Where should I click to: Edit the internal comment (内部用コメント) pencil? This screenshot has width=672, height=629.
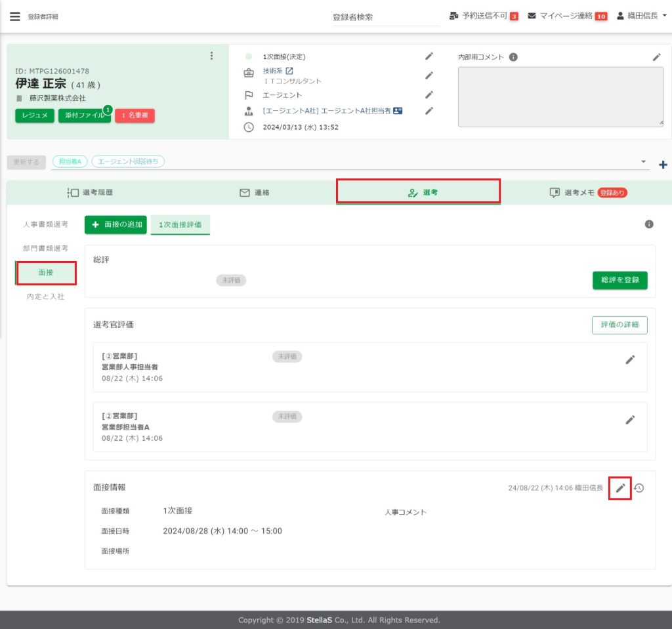[x=656, y=57]
